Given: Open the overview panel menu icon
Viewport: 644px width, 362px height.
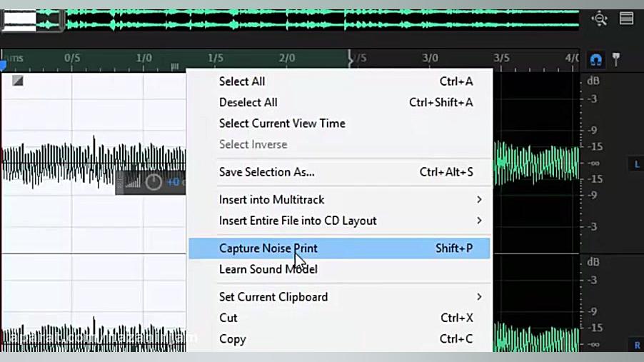Looking at the screenshot, I should click(626, 19).
